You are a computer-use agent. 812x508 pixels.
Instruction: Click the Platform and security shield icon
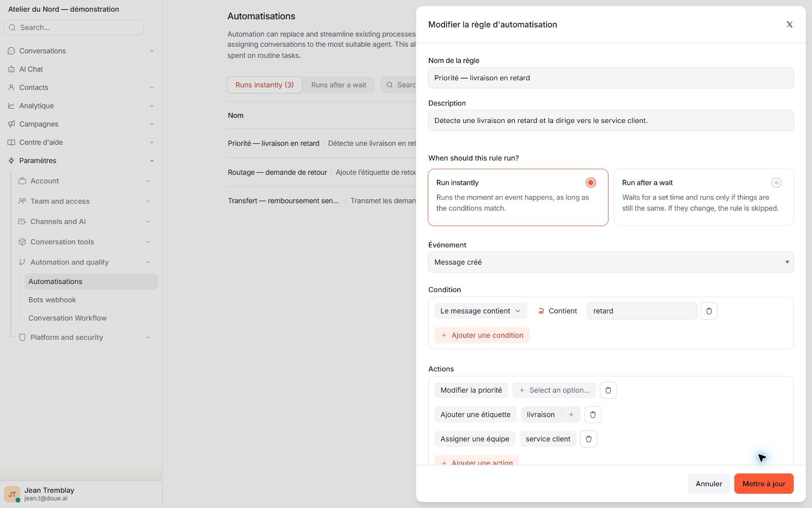[x=22, y=337]
